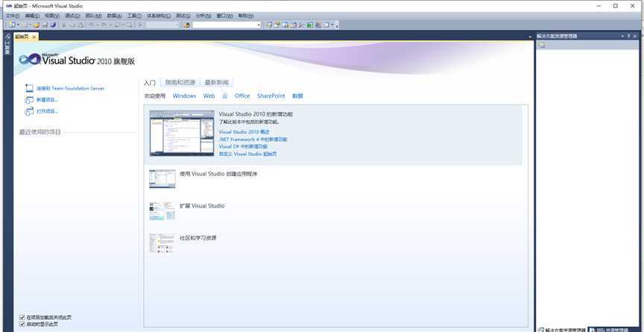This screenshot has height=332, width=644.
Task: Select the 入门 tab
Action: click(x=150, y=83)
